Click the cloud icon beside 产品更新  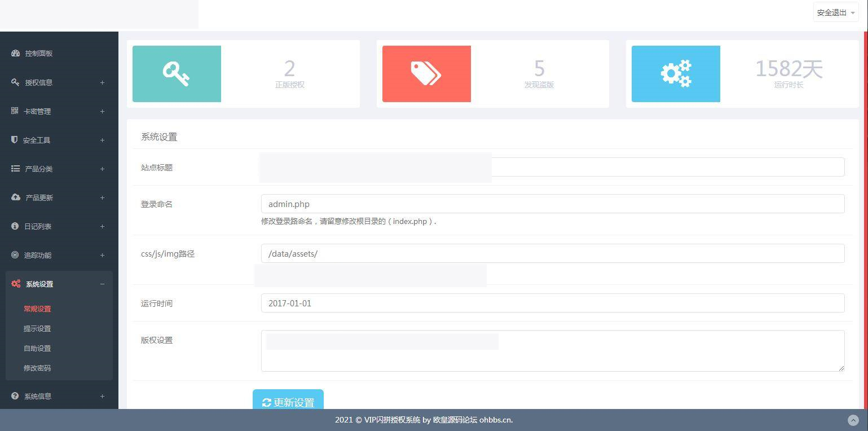click(15, 197)
